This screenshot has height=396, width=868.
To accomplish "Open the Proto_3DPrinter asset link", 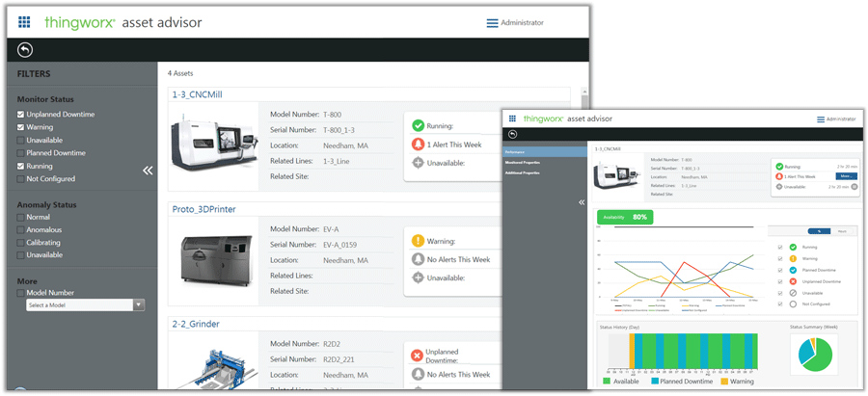I will [x=203, y=209].
